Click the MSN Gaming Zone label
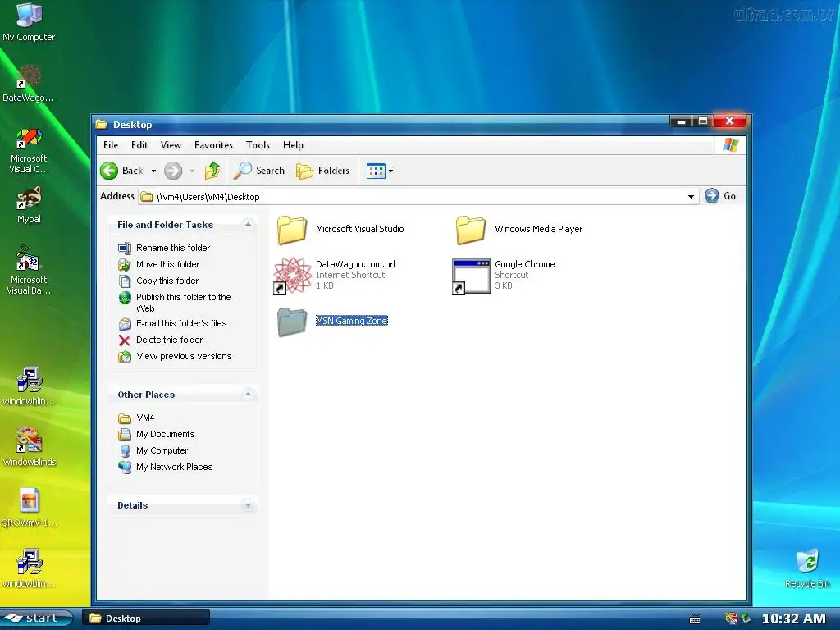The width and height of the screenshot is (840, 630). [351, 321]
